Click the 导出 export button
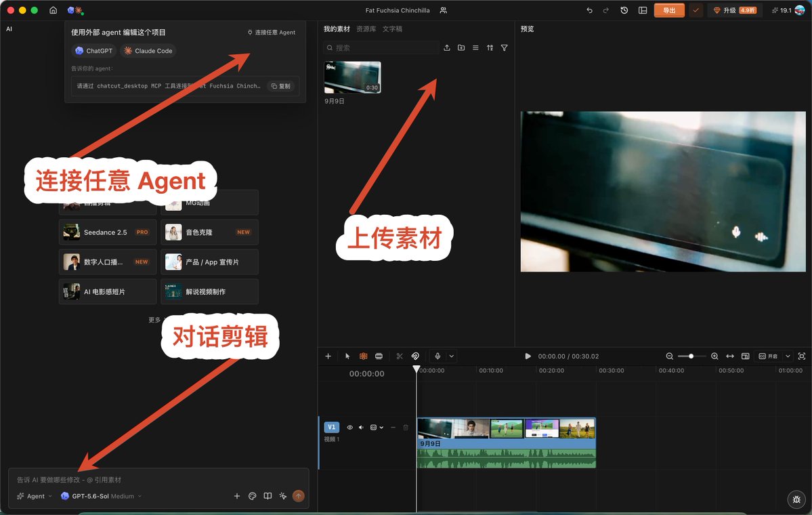Viewport: 812px width, 515px height. pyautogui.click(x=670, y=10)
